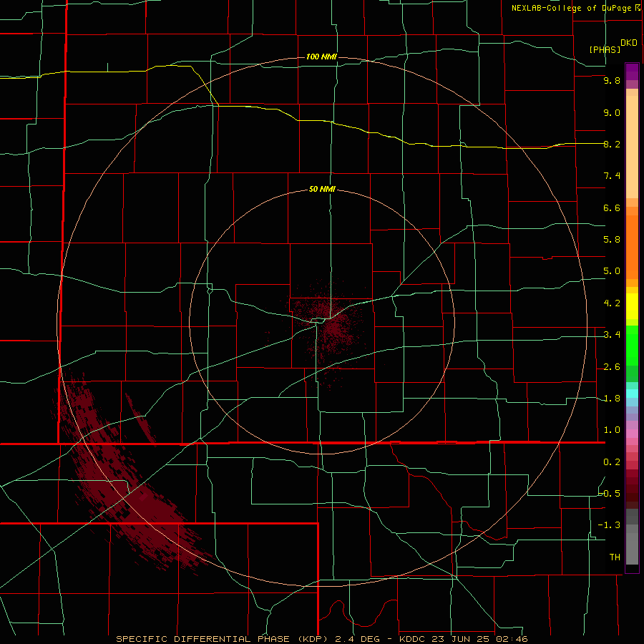Select the 7.4 legend value
This screenshot has width=644, height=644.
612,176
